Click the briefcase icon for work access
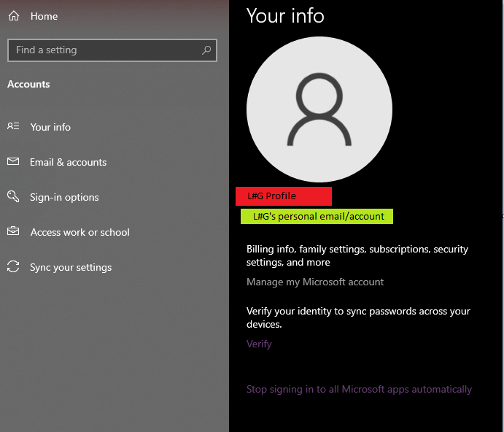Viewport: 504px width, 432px height. coord(13,231)
